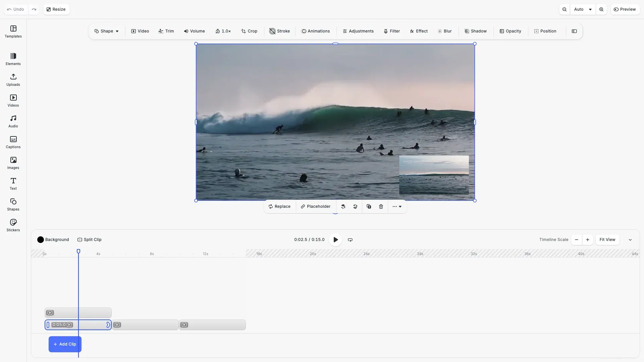Click the Replace button
Viewport: 644px width, 362px height.
coord(280,206)
